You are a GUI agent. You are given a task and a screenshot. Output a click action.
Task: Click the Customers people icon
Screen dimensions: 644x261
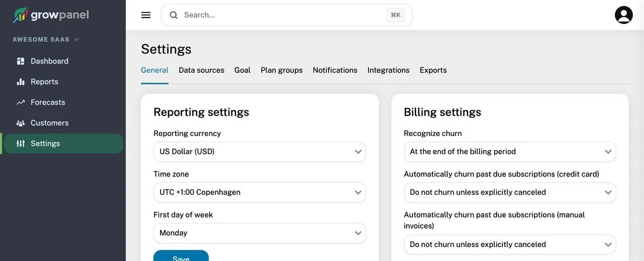coord(21,123)
